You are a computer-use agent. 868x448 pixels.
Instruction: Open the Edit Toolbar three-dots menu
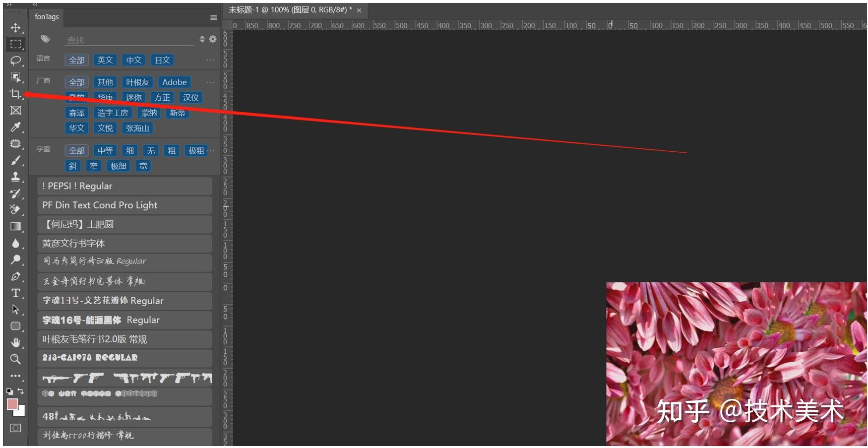15,376
